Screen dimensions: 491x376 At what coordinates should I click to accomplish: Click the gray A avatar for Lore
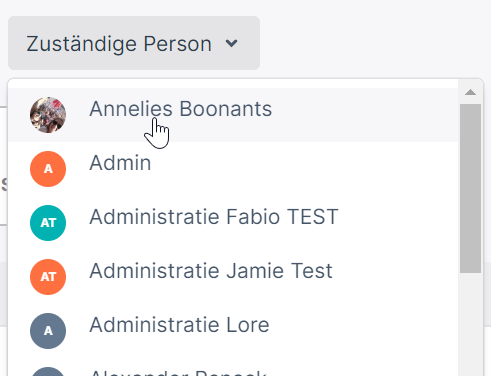point(48,331)
